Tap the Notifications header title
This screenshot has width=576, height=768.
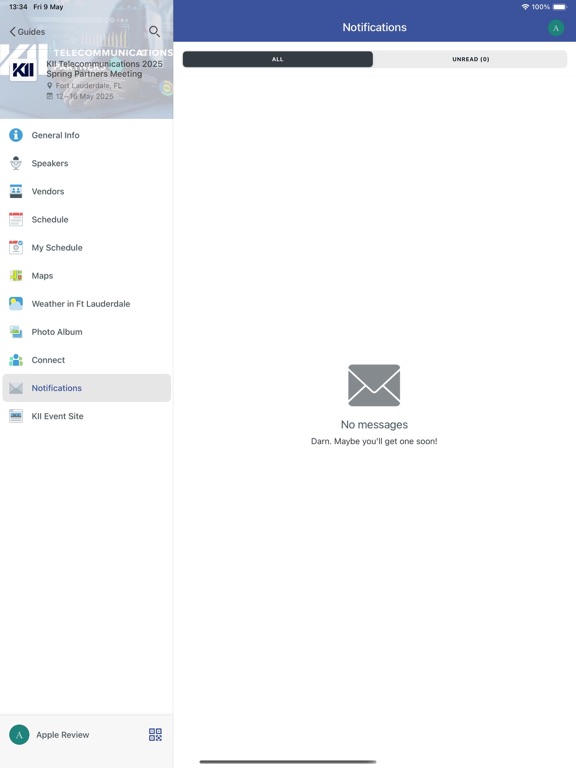374,27
